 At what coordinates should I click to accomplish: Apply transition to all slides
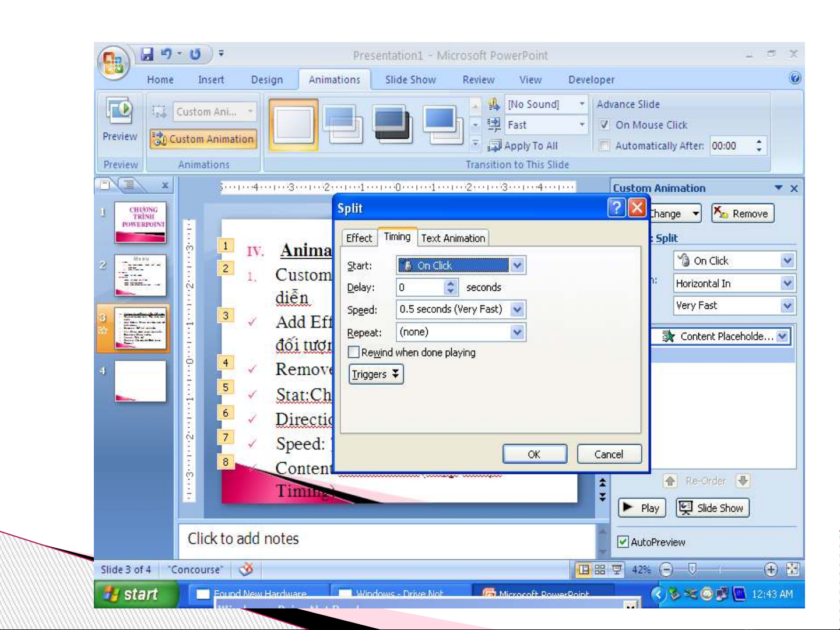coord(523,146)
